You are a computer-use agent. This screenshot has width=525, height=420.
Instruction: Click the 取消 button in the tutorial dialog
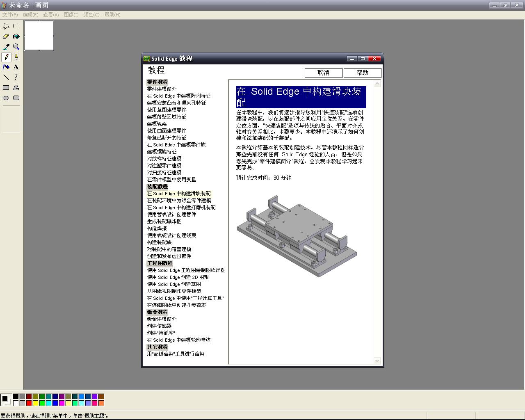(x=324, y=73)
